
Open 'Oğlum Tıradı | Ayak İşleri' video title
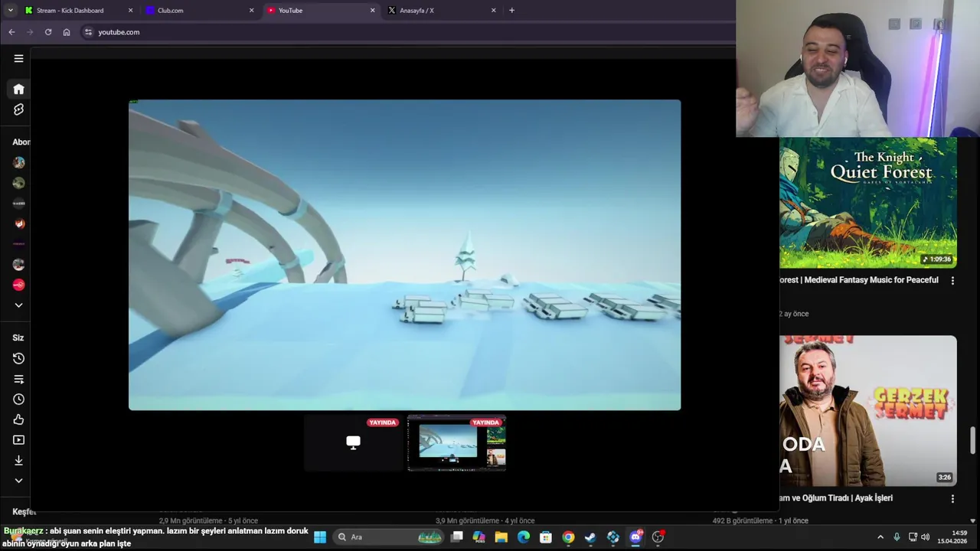click(x=836, y=498)
